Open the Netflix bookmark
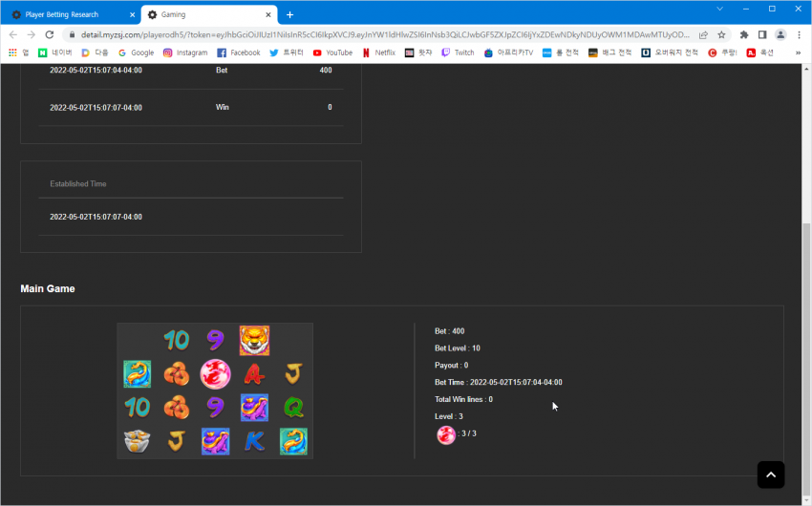The height and width of the screenshot is (506, 812). click(x=379, y=53)
